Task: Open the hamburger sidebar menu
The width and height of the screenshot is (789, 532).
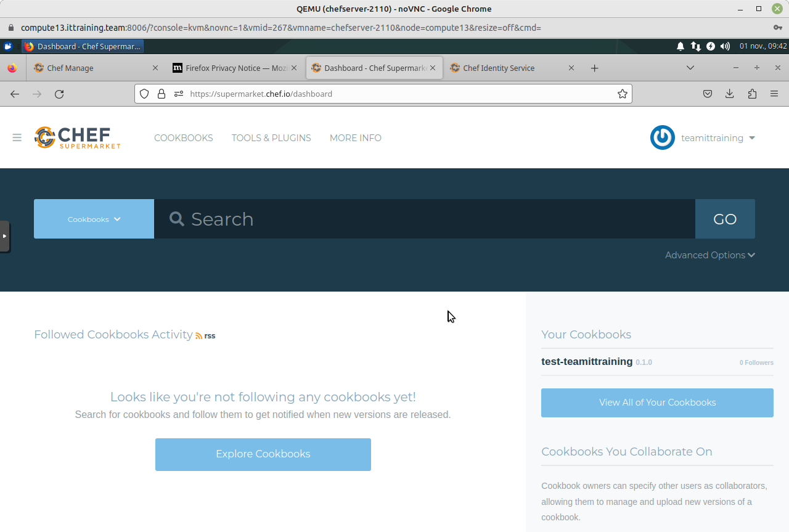Action: click(17, 137)
